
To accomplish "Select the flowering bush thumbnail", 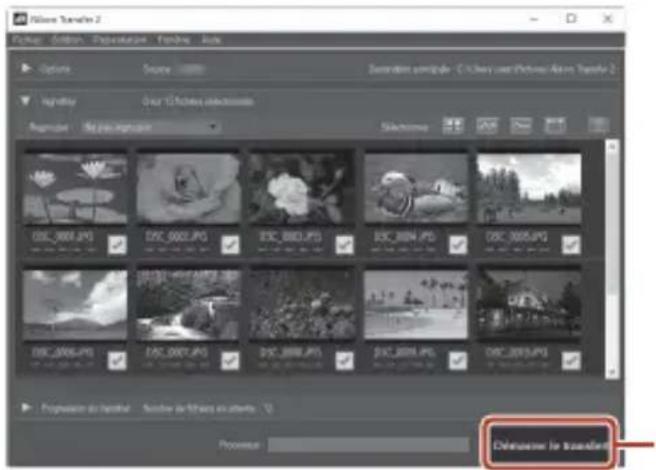I will point(302,304).
